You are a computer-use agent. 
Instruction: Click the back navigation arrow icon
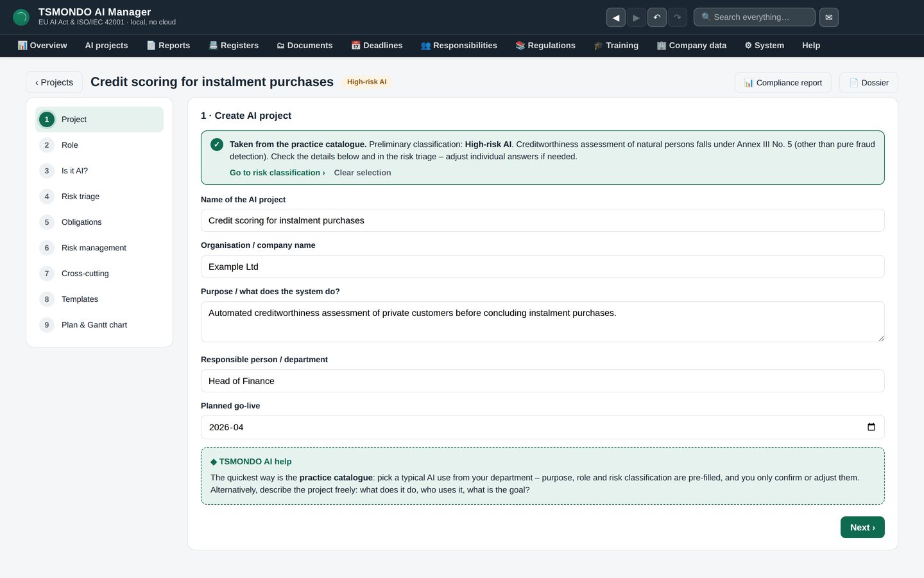(616, 17)
